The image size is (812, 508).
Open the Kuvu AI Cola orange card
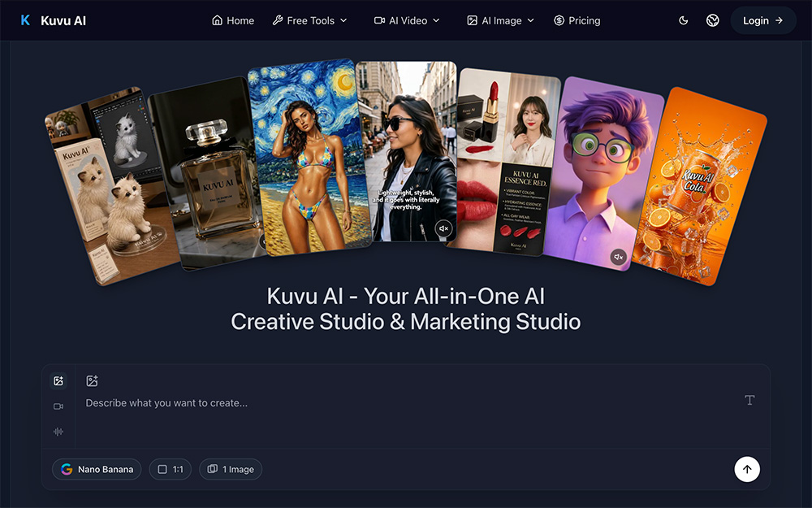tap(699, 187)
